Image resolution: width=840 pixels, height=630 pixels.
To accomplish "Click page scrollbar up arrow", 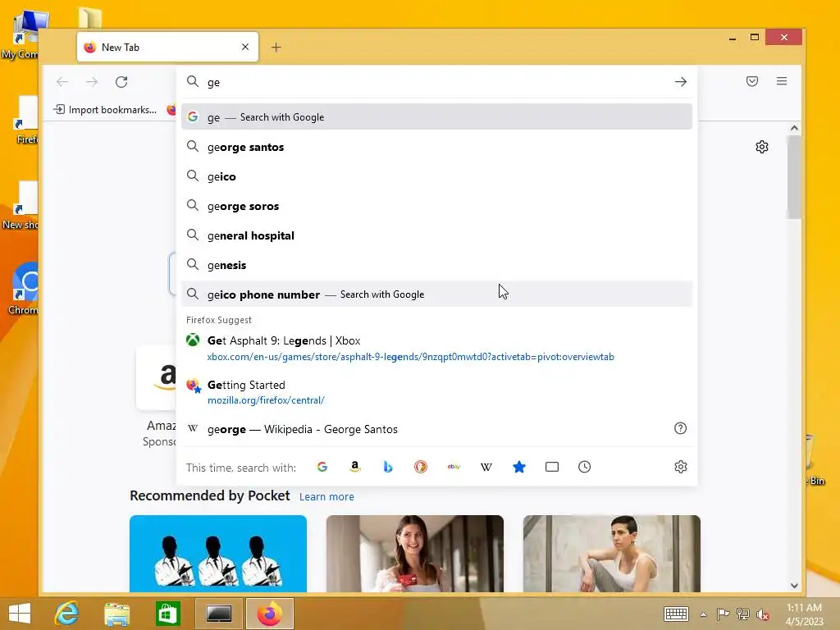I will 794,128.
